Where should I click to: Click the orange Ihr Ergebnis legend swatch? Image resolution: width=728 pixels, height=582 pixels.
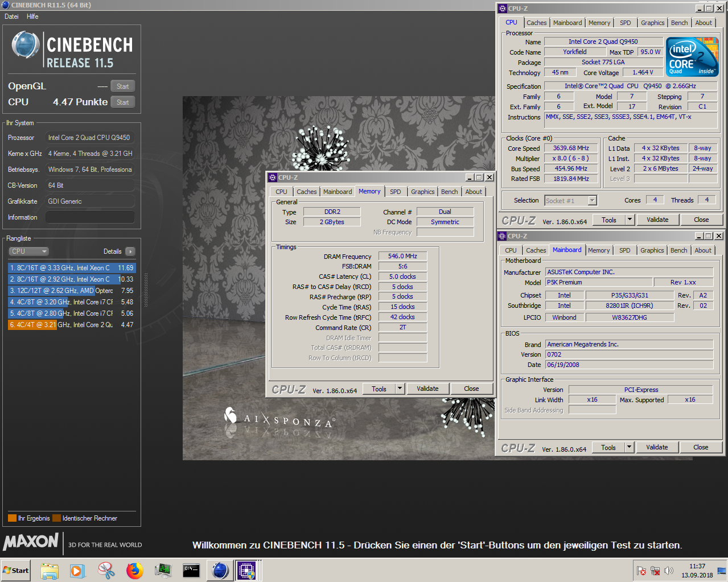point(12,518)
